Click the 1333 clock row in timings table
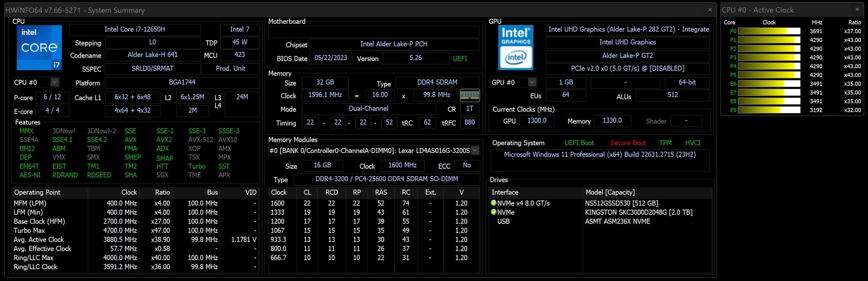The image size is (868, 281). (373, 212)
